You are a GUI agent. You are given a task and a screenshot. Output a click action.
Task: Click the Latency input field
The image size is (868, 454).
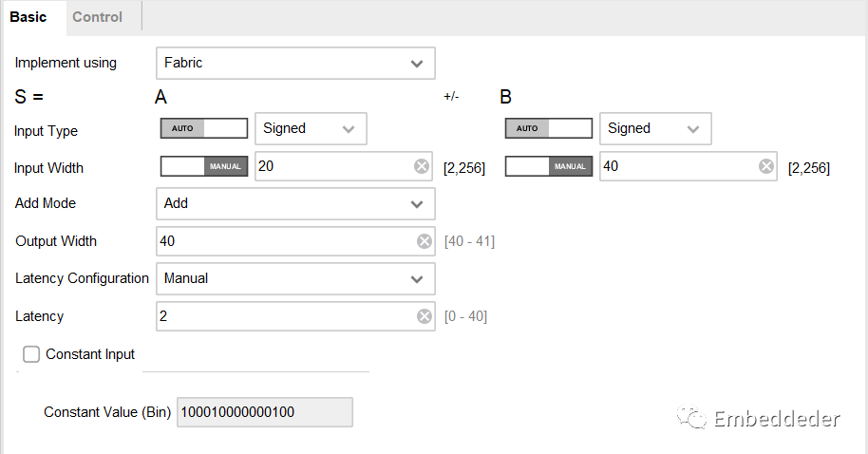pyautogui.click(x=285, y=316)
